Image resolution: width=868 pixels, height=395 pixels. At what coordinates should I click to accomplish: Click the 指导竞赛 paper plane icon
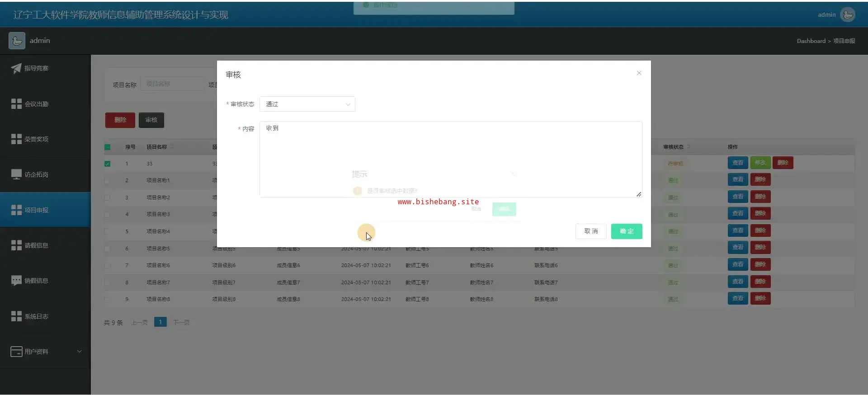pyautogui.click(x=16, y=68)
